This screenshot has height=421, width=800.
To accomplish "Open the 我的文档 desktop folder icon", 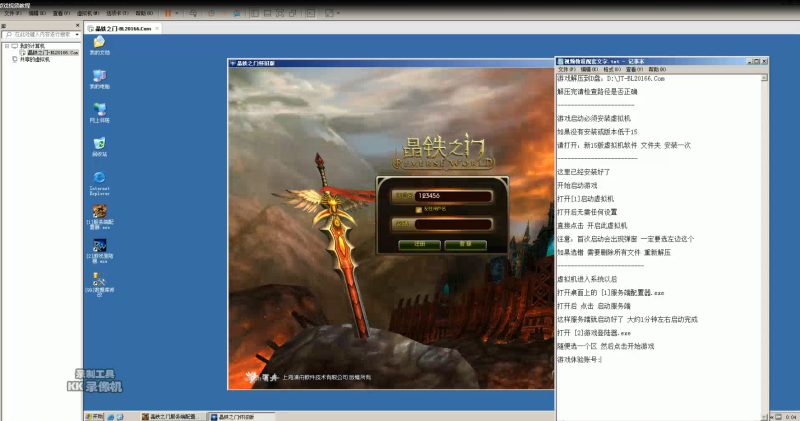I will pos(99,44).
